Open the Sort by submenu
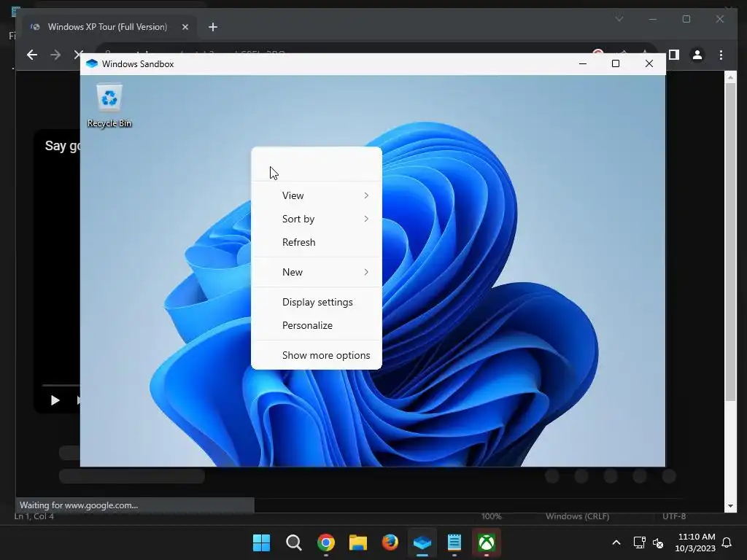Image resolution: width=747 pixels, height=560 pixels. coord(317,219)
